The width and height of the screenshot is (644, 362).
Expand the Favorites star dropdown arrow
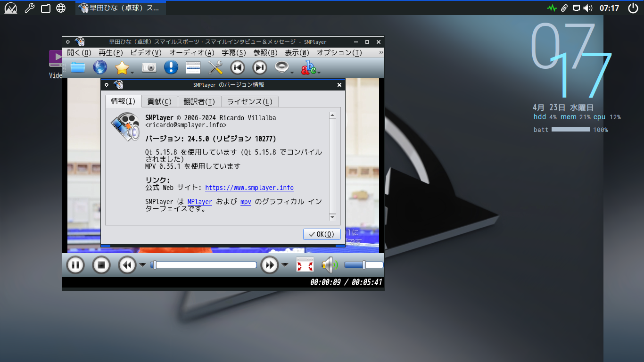click(x=132, y=72)
